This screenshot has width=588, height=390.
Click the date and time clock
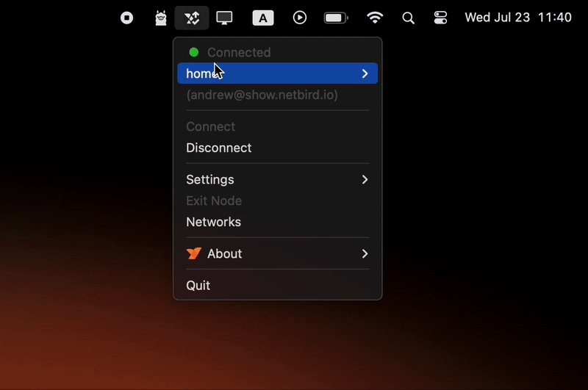518,18
